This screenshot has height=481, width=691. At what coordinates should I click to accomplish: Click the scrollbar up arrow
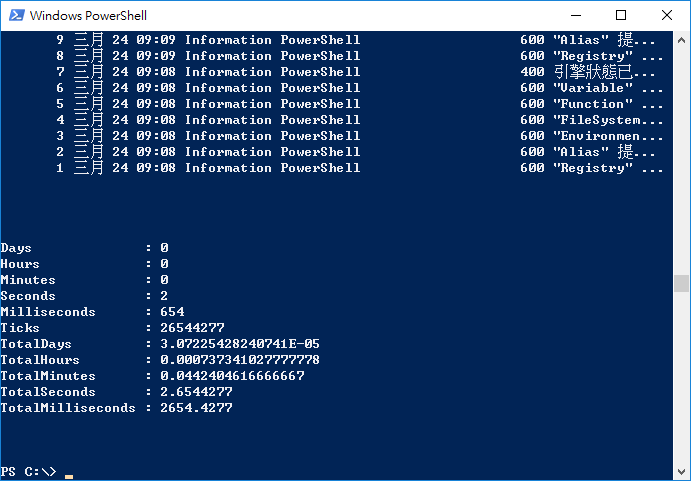point(681,40)
